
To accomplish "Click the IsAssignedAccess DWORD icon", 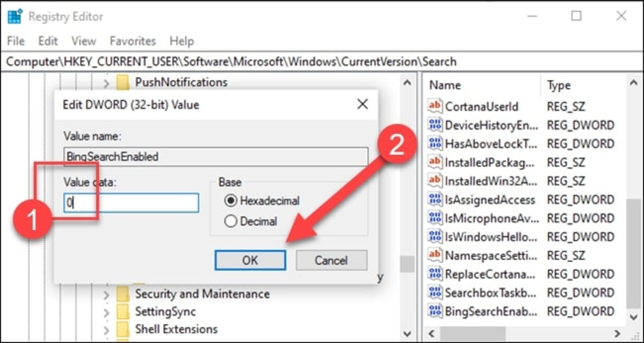I will (x=435, y=199).
